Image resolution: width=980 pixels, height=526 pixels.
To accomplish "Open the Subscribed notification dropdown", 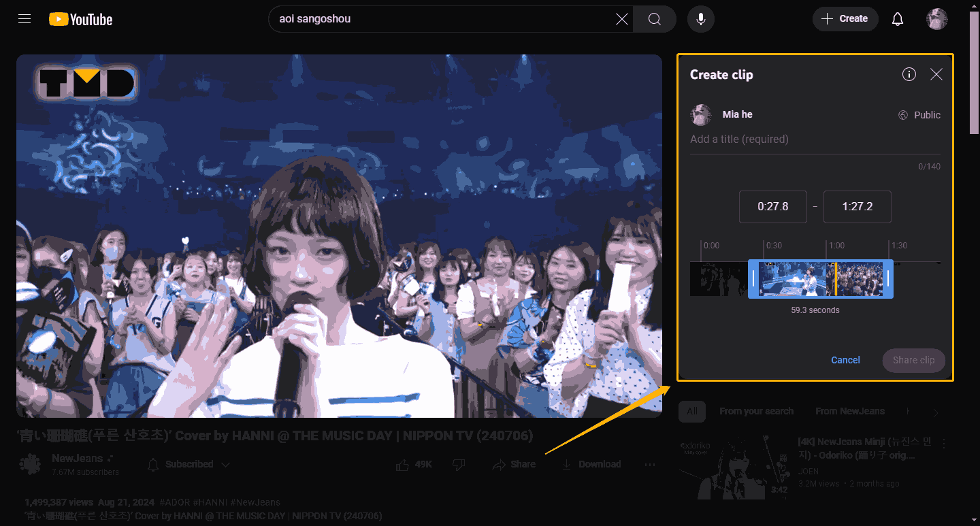I will tap(189, 464).
